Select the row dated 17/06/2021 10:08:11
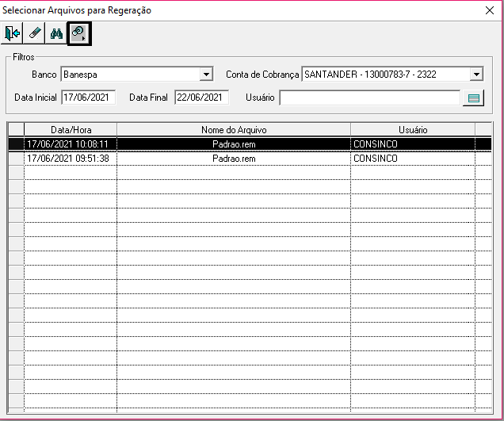This screenshot has height=421, width=504. 250,144
